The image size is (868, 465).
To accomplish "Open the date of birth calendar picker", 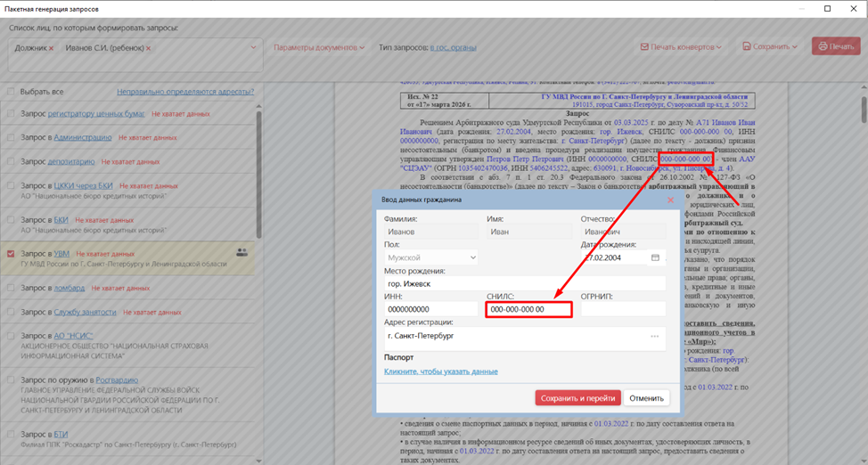I will 655,257.
